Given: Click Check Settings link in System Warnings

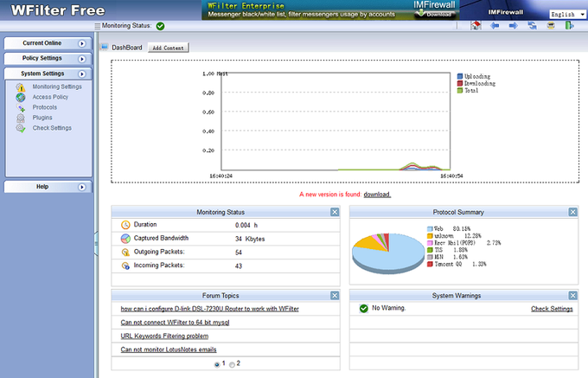Looking at the screenshot, I should coord(552,309).
